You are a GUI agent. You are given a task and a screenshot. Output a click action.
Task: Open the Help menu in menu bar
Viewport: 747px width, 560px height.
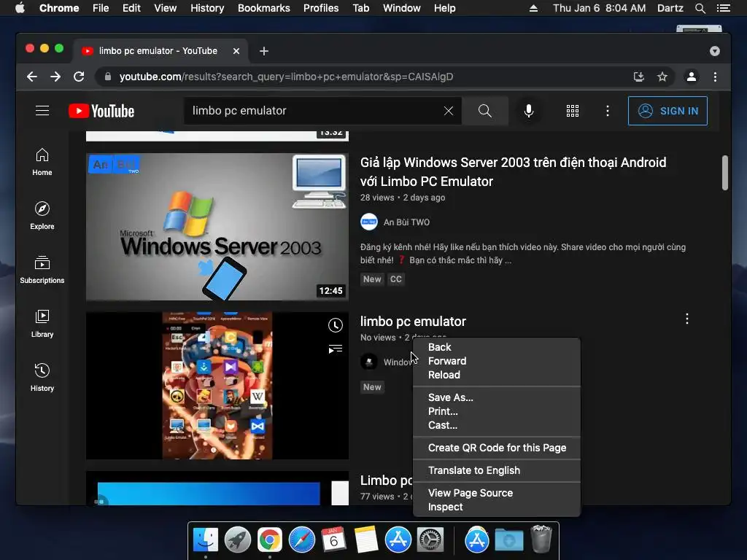[x=444, y=8]
